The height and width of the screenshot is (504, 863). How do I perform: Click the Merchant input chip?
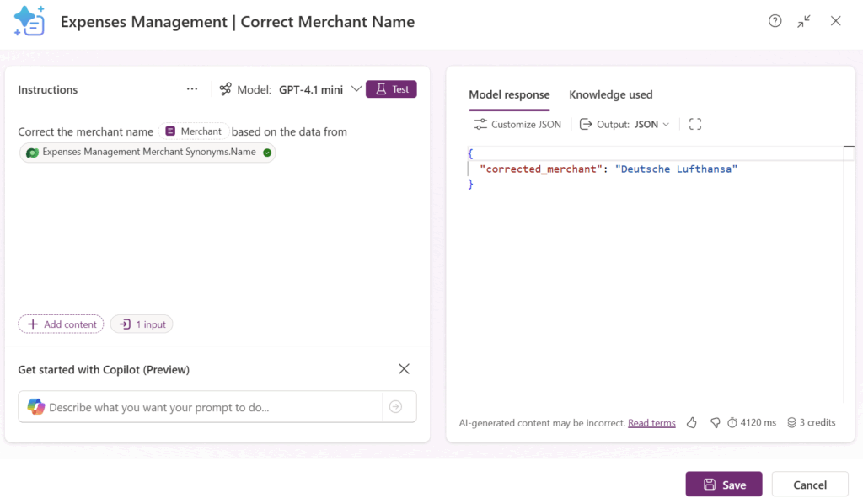[194, 131]
